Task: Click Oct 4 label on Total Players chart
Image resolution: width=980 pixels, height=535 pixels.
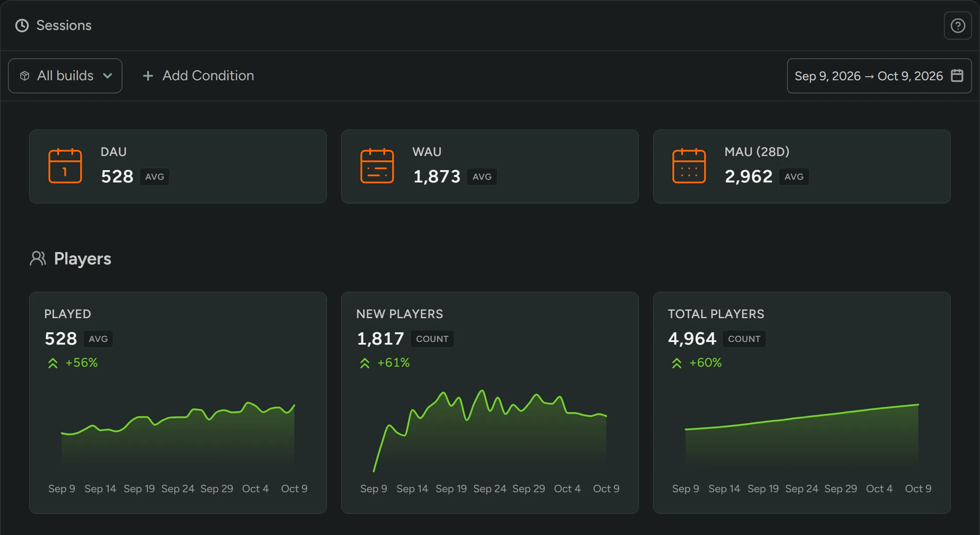Action: (x=880, y=489)
